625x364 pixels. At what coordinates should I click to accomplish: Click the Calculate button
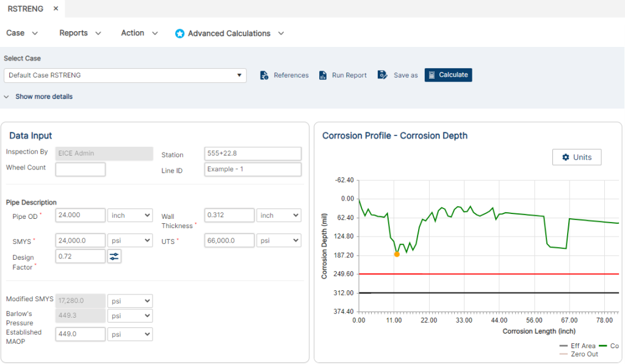[x=448, y=75]
